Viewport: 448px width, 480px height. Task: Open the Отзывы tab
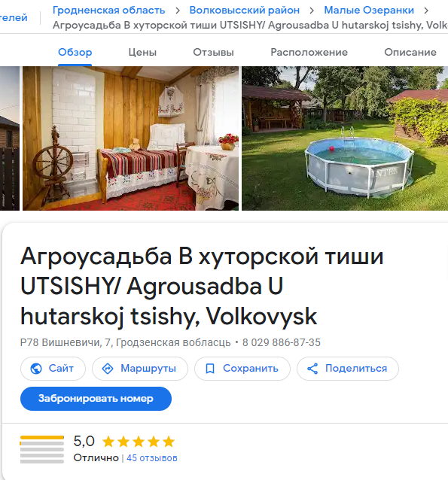click(x=213, y=53)
